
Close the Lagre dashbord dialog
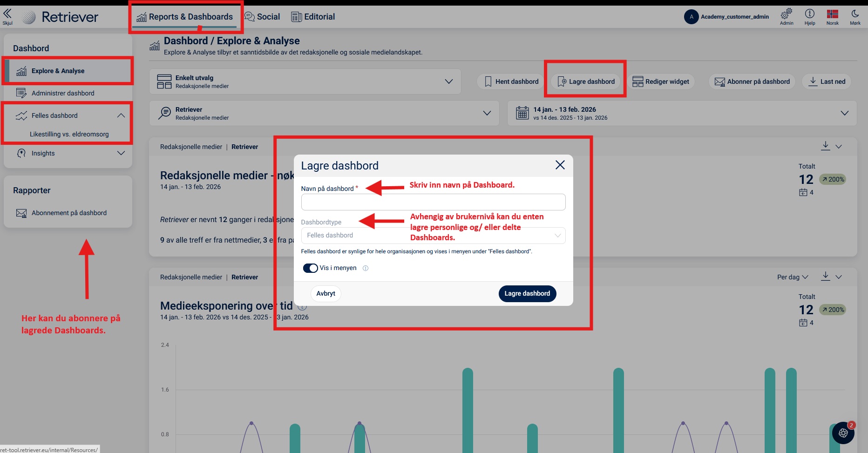click(560, 165)
